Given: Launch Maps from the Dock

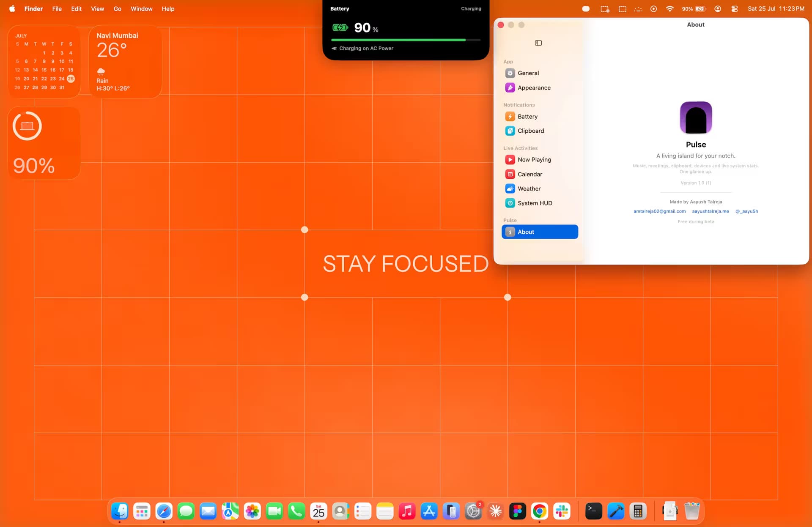Looking at the screenshot, I should pos(230,511).
